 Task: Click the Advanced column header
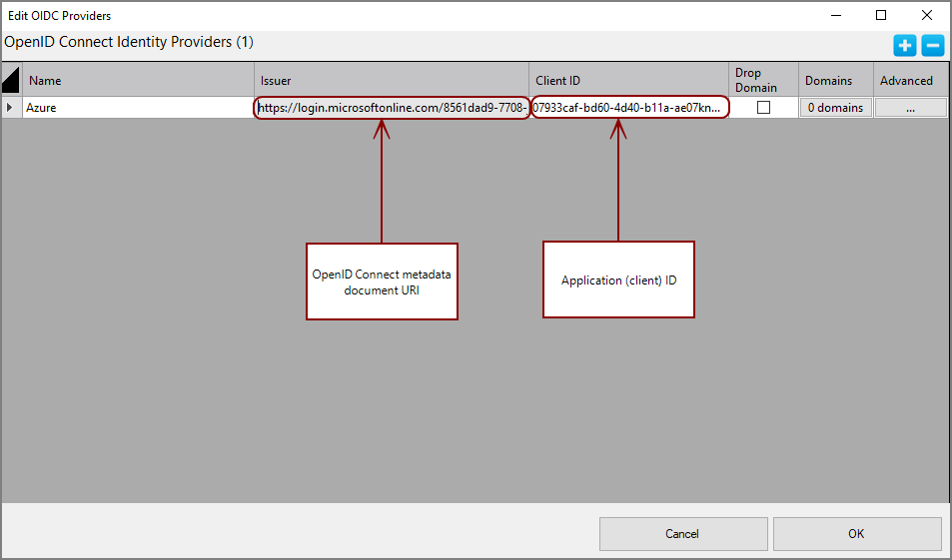point(911,80)
